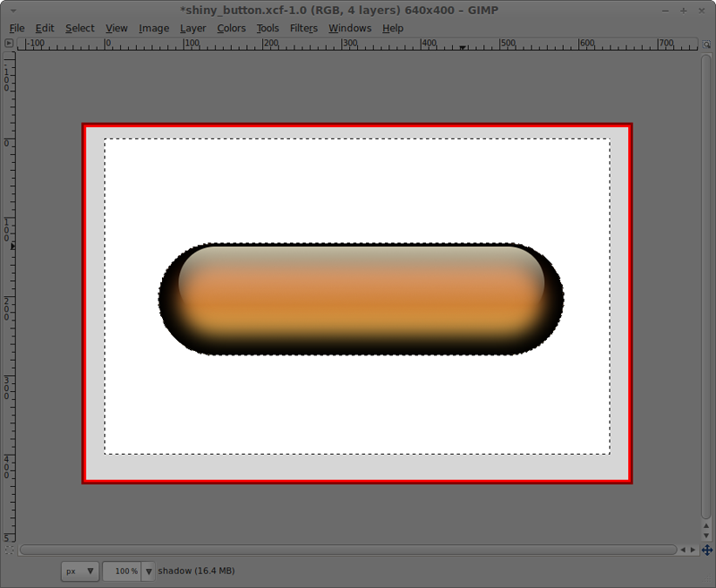Screen dimensions: 716x588
Task: Expand the zoom level arrow beside '100 %'
Action: pyautogui.click(x=148, y=571)
